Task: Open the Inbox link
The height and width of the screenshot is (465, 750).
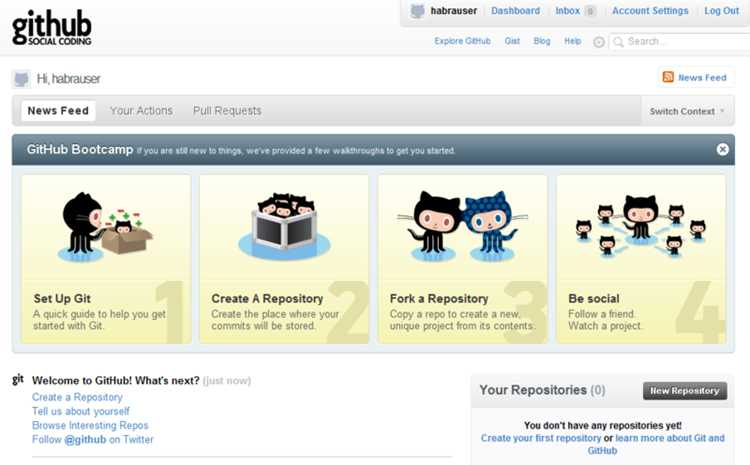Action: coord(567,11)
